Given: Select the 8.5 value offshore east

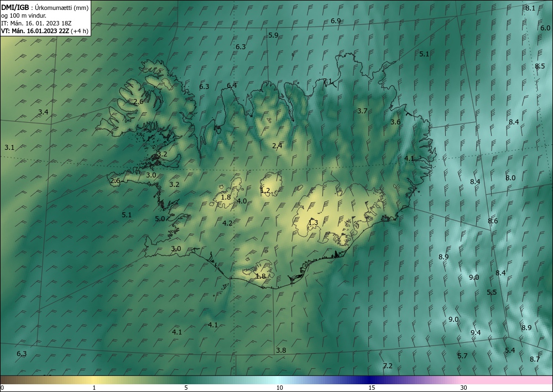Looking at the screenshot, I should coord(540,66).
